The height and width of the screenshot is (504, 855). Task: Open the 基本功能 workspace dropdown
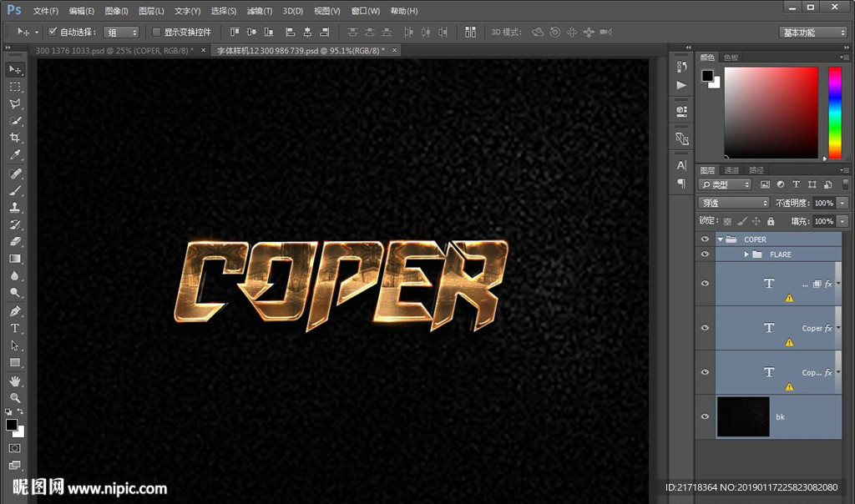click(x=813, y=33)
